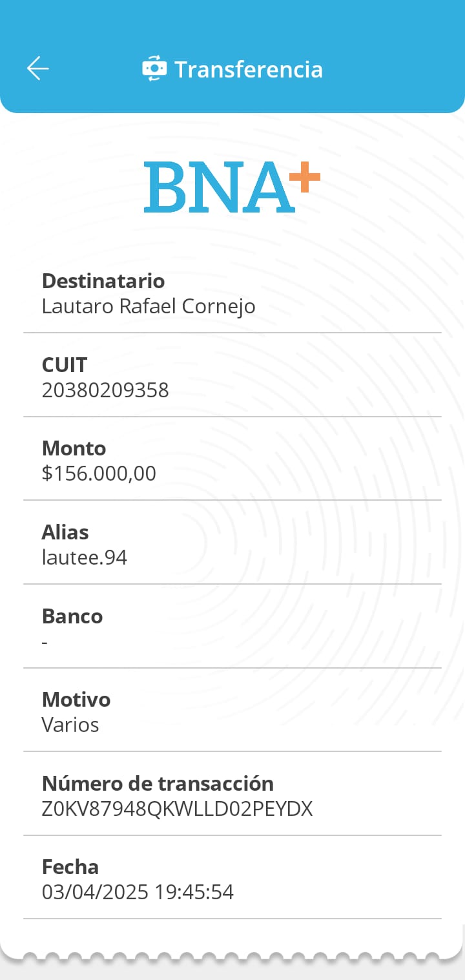The width and height of the screenshot is (465, 980).
Task: Select transaction ID Z0KV87948QKWLLD02PEYDX
Action: point(177,809)
